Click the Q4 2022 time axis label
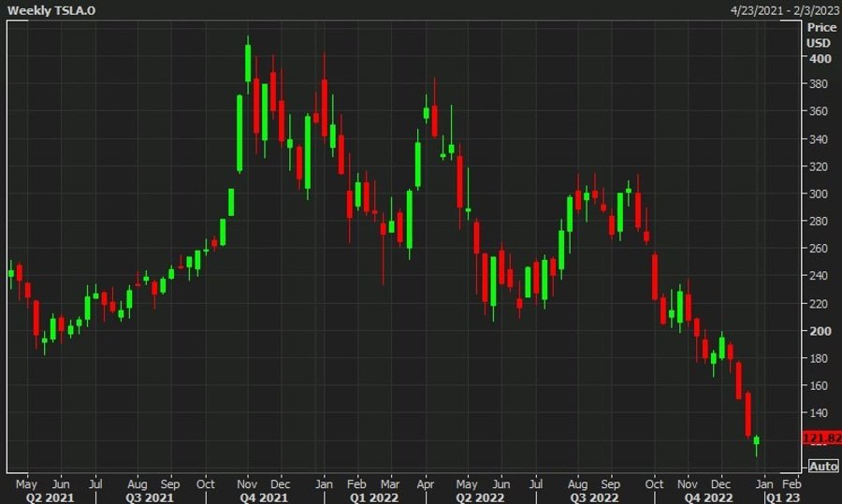Screen dimensions: 842x504 (x=707, y=497)
